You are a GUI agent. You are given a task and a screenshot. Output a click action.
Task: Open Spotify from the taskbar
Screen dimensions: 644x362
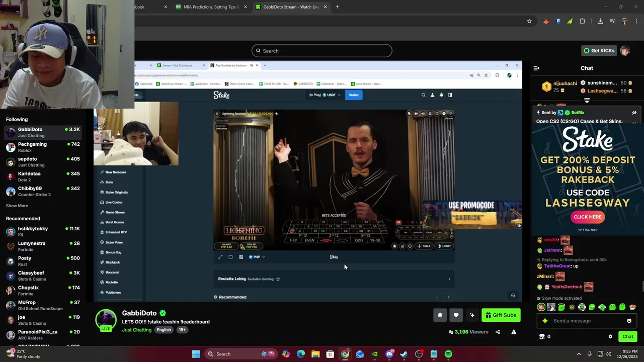pos(448,354)
